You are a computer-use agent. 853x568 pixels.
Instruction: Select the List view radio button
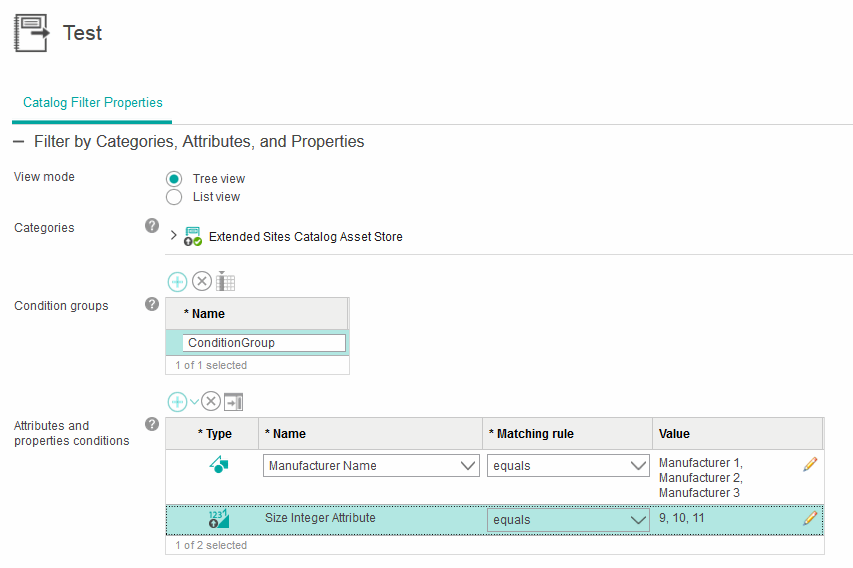click(174, 197)
